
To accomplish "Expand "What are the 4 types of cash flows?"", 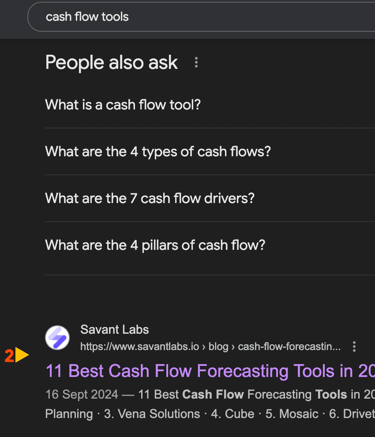I will (x=210, y=151).
